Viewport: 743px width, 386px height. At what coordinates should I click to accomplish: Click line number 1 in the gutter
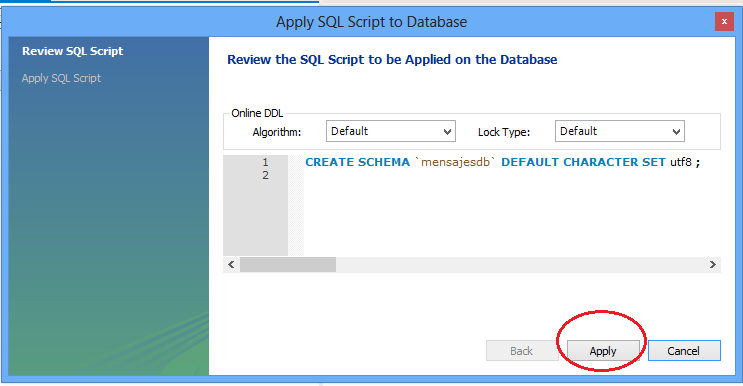[265, 162]
